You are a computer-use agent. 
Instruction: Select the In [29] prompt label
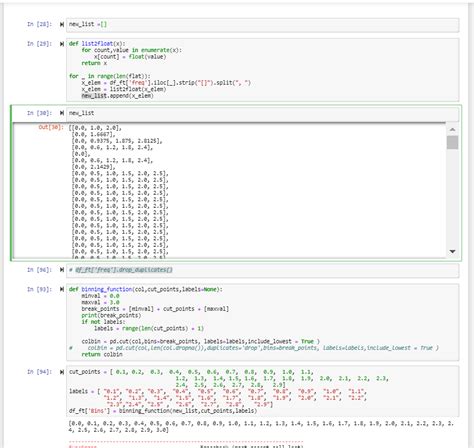[39, 44]
